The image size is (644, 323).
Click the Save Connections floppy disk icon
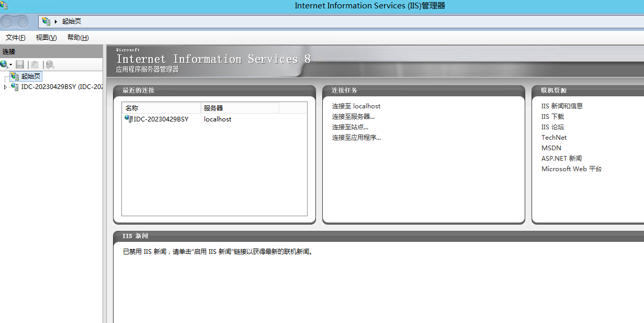(20, 64)
